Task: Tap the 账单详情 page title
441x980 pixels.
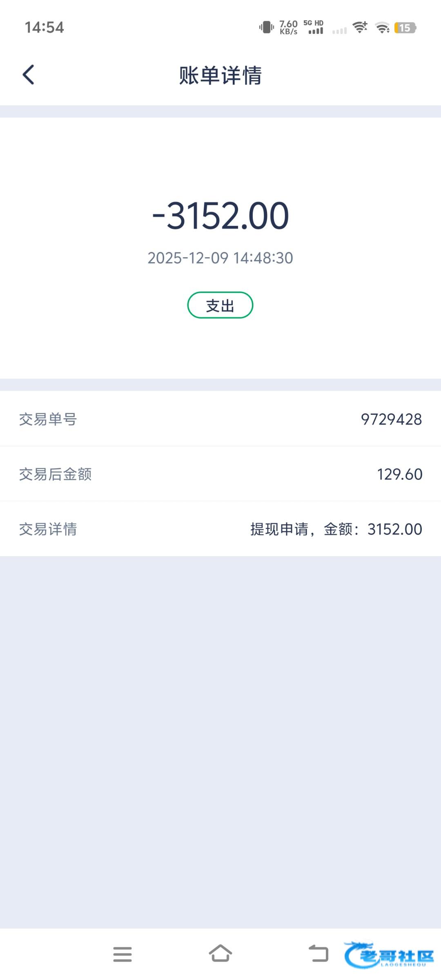Action: click(x=220, y=76)
